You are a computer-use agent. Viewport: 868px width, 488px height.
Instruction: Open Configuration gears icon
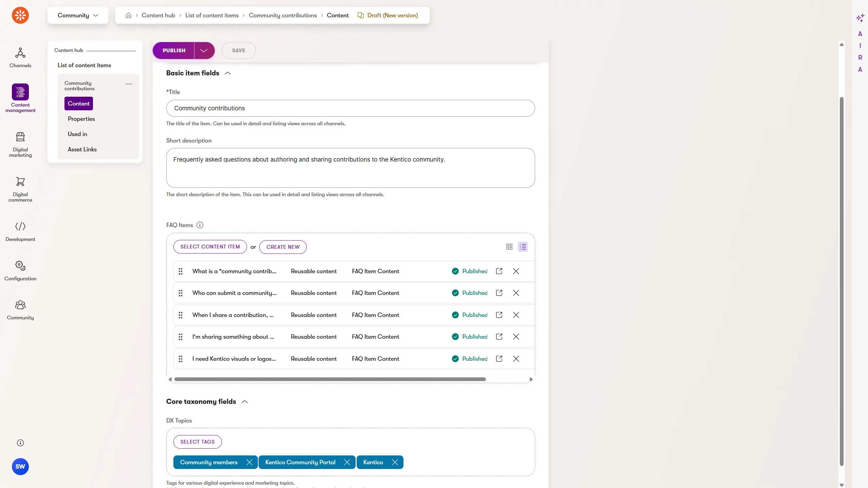tap(20, 266)
